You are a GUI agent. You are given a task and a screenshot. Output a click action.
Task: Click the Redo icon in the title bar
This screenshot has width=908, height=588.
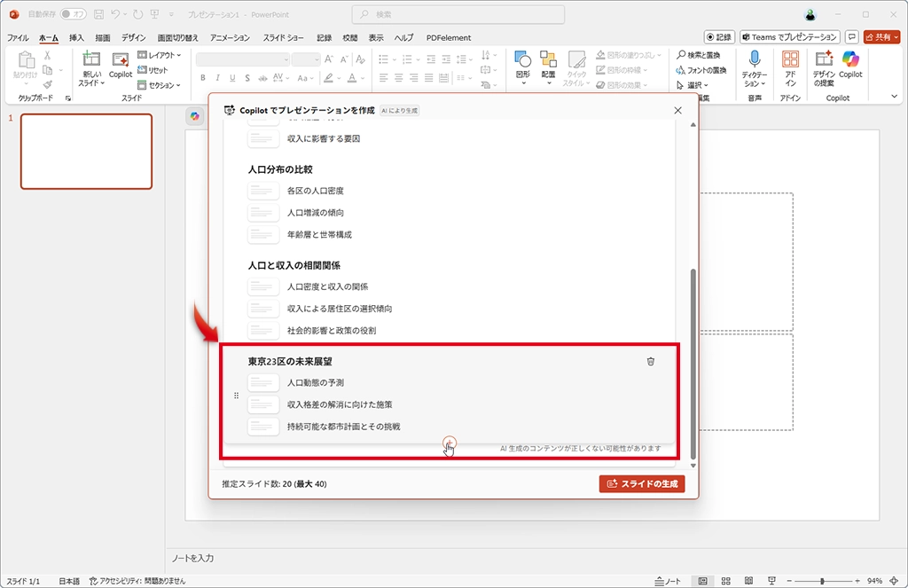click(x=137, y=14)
